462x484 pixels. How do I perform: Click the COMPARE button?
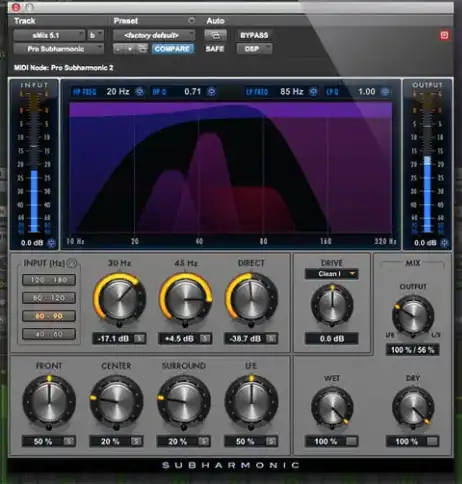172,49
